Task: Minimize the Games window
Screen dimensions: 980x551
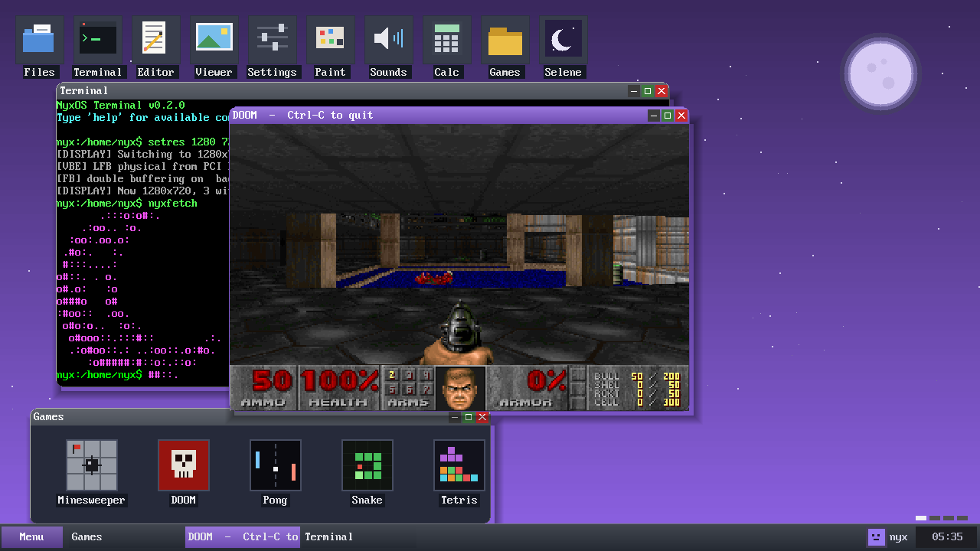Action: click(454, 417)
